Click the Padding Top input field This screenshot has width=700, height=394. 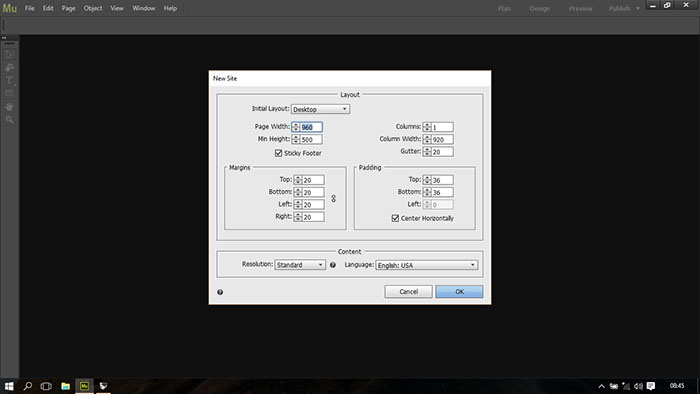click(442, 180)
